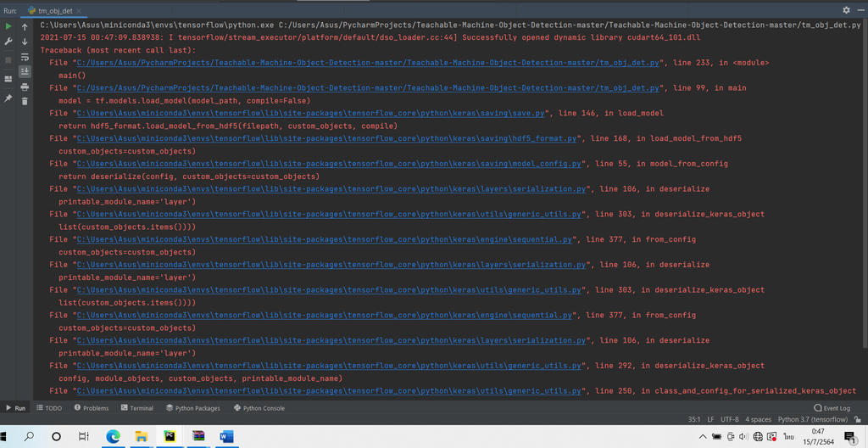
Task: Open Microsoft Edge from the taskbar
Action: point(114,437)
